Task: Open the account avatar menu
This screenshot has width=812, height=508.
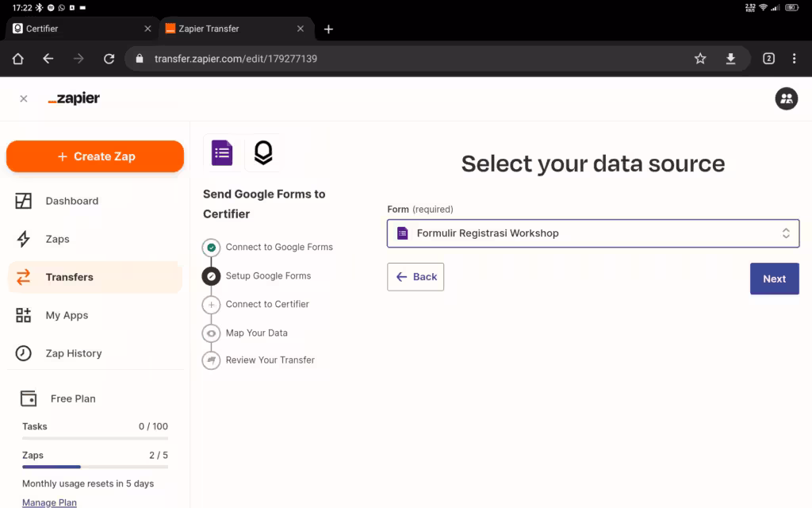Action: click(786, 98)
